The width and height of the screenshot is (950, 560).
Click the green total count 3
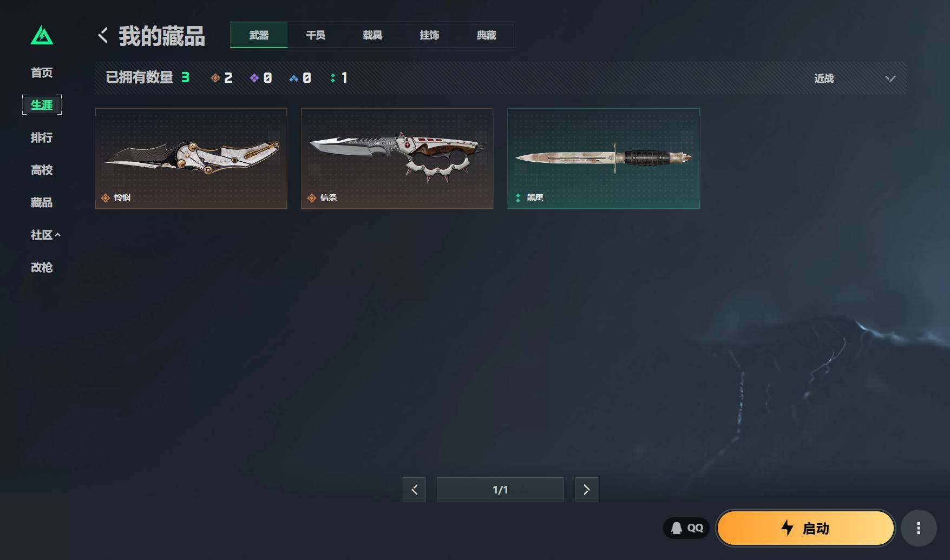click(x=185, y=78)
